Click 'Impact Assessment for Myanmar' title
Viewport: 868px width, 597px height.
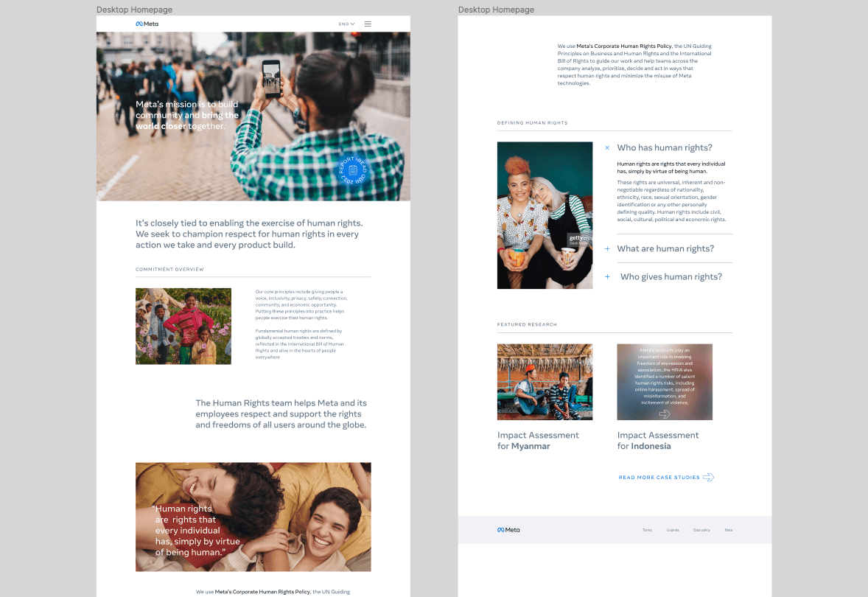click(x=538, y=441)
